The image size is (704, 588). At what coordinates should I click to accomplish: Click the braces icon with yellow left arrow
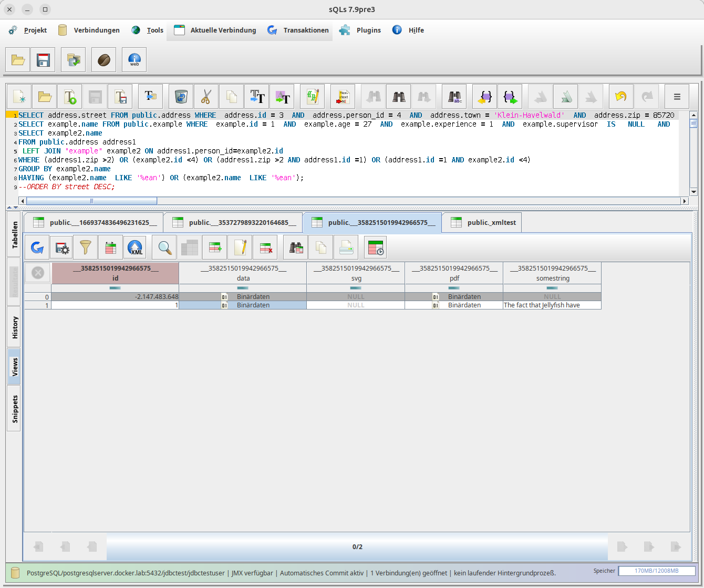pos(485,97)
